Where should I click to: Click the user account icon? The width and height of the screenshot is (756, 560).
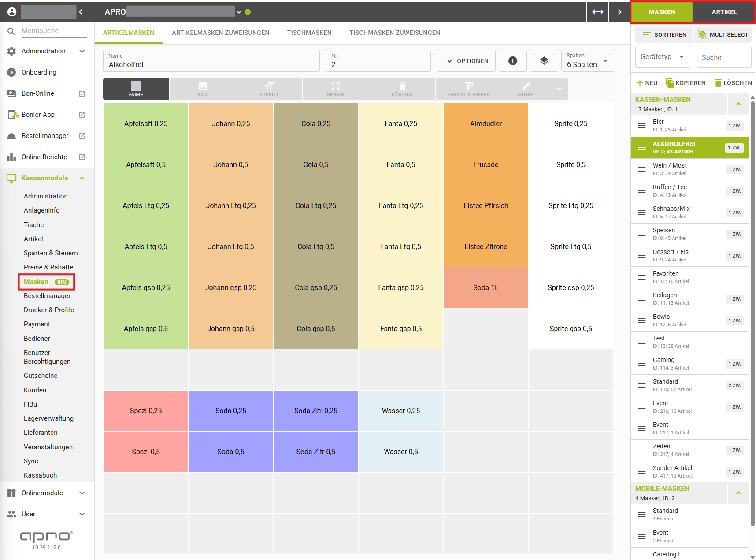(12, 12)
